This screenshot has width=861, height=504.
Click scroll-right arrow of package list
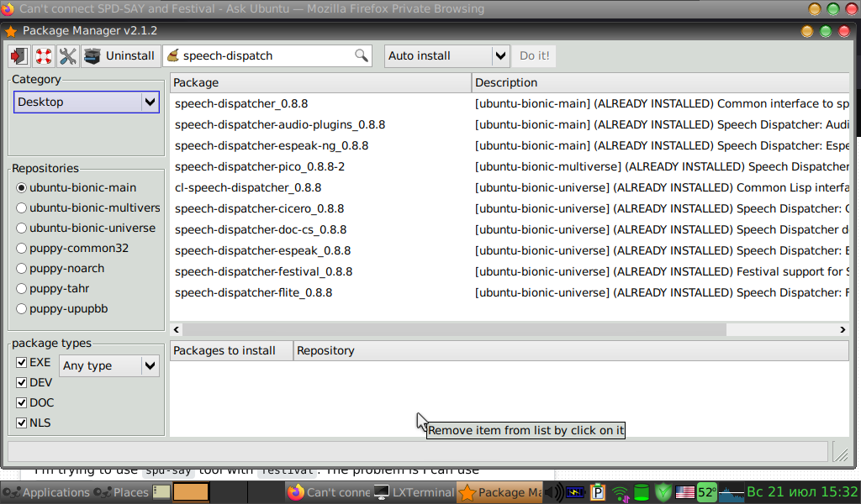click(843, 329)
